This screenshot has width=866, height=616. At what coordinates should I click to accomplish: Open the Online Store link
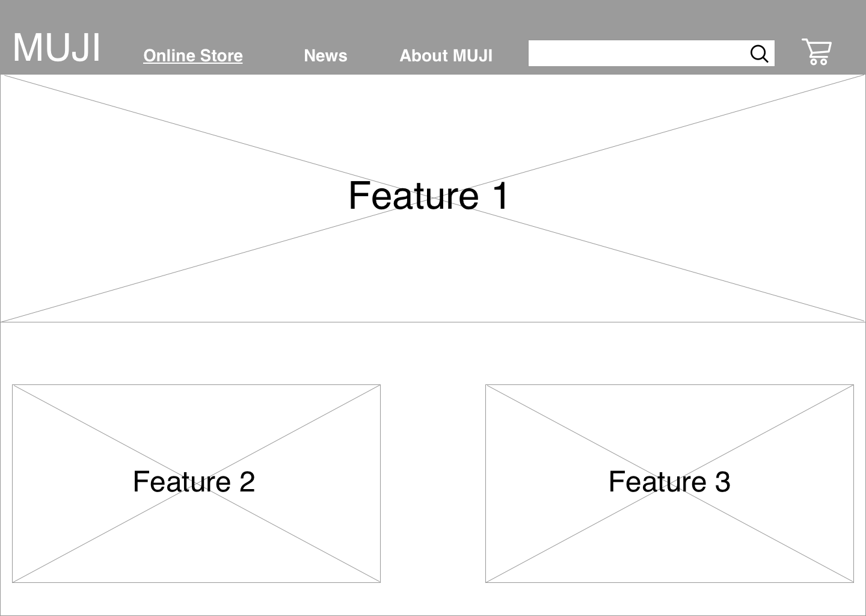click(193, 55)
